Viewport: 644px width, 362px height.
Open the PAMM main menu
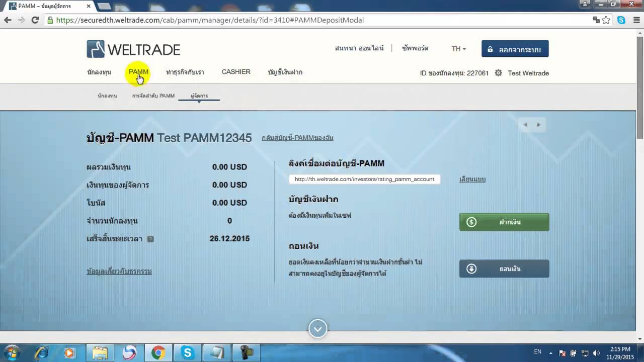(x=138, y=72)
